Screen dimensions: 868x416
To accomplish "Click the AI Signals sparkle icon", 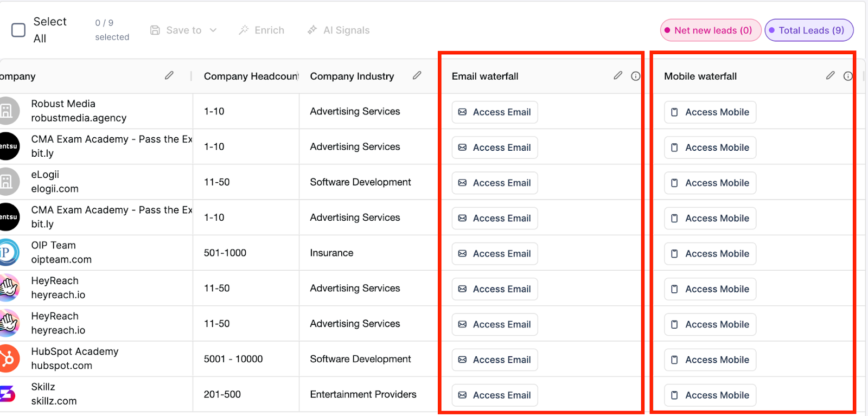I will [312, 30].
